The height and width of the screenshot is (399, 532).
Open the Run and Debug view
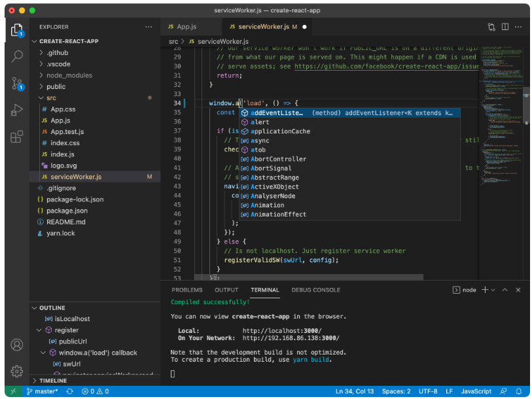click(17, 109)
